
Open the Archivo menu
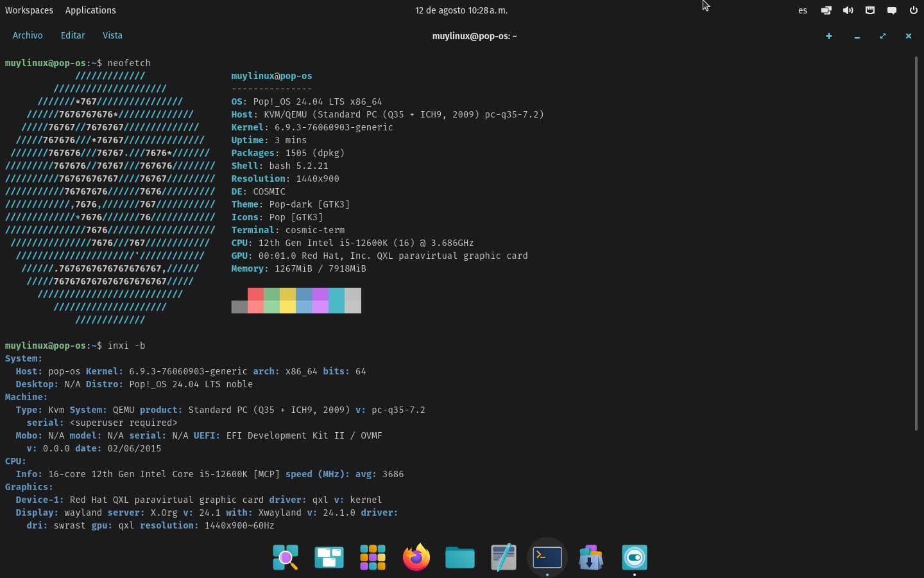pos(28,35)
